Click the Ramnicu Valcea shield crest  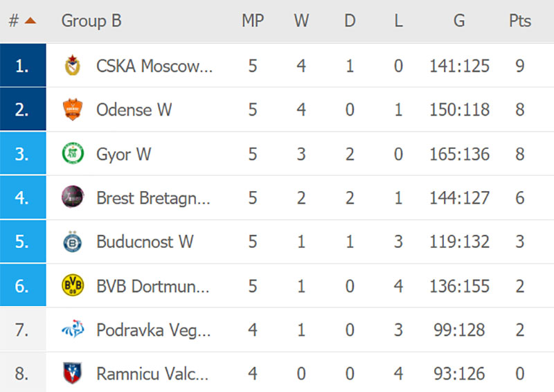(x=73, y=373)
